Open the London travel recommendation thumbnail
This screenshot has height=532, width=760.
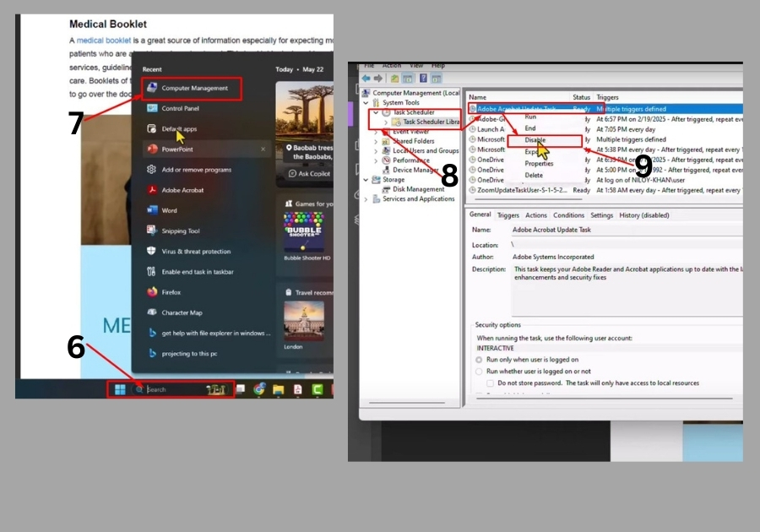coord(304,321)
